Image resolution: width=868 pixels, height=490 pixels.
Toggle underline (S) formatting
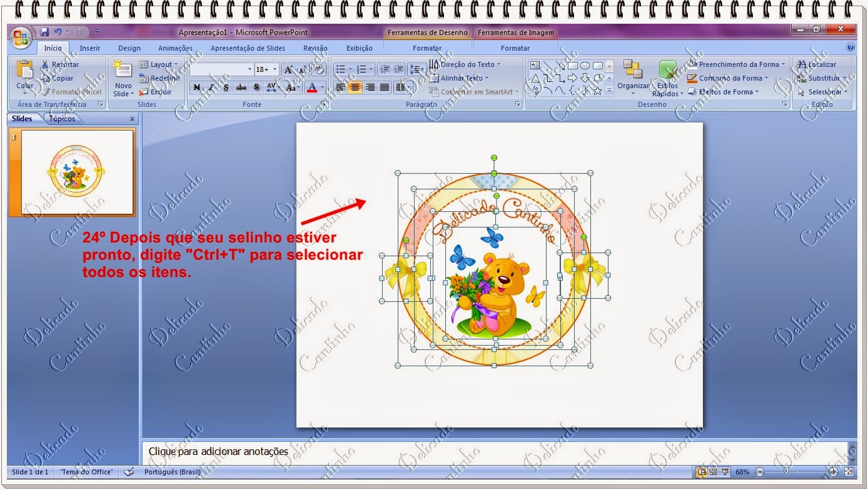226,87
